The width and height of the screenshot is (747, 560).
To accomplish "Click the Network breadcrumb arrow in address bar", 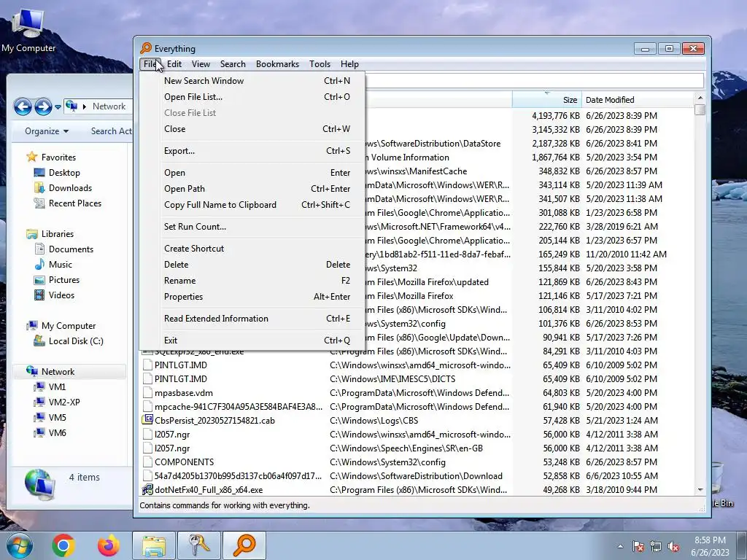I will tap(85, 106).
